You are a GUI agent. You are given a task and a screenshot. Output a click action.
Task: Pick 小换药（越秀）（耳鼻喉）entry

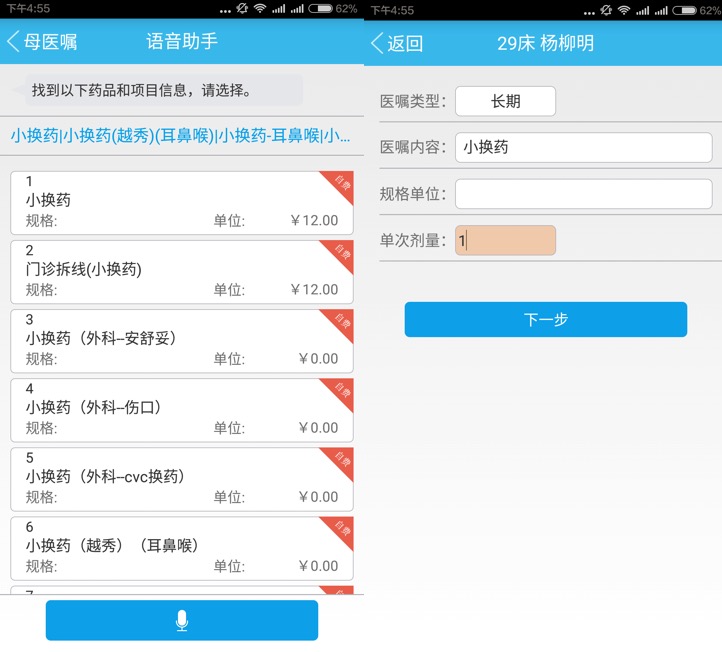tap(170, 547)
